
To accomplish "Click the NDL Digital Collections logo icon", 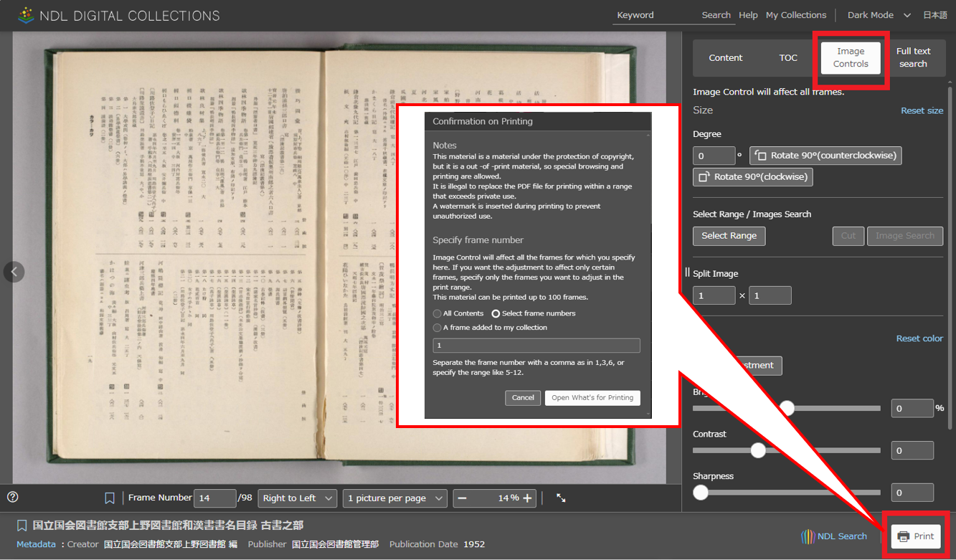I will pyautogui.click(x=26, y=15).
